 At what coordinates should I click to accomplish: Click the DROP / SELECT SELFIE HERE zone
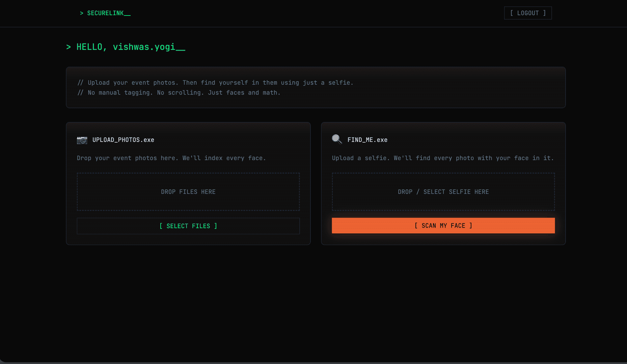click(443, 192)
